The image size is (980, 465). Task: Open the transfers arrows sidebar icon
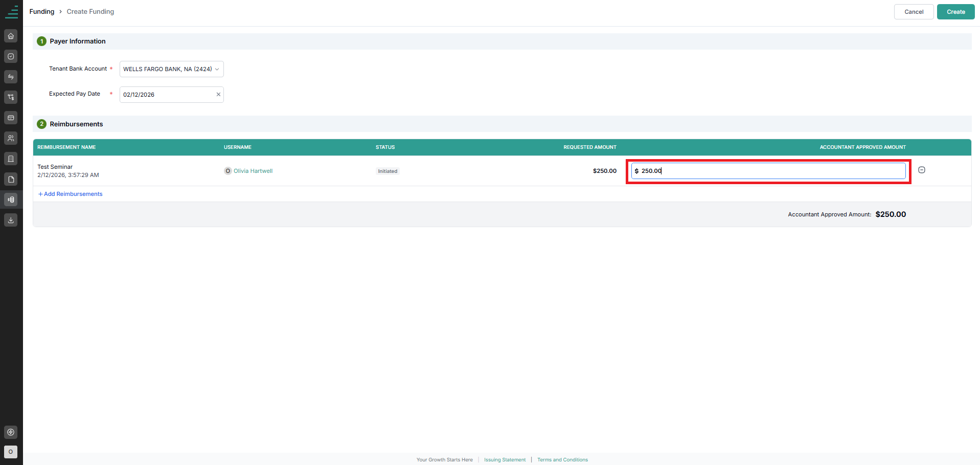11,77
